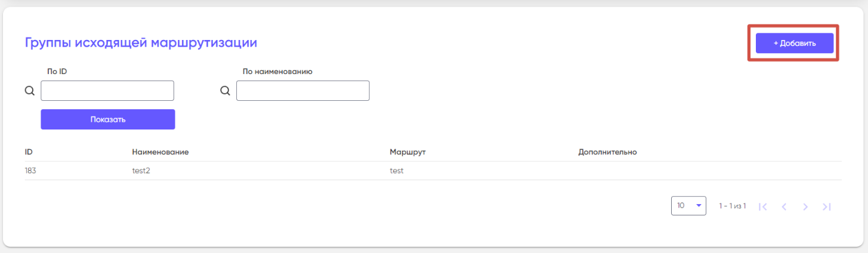Select the row cell with ID 183
The width and height of the screenshot is (868, 253).
(30, 171)
